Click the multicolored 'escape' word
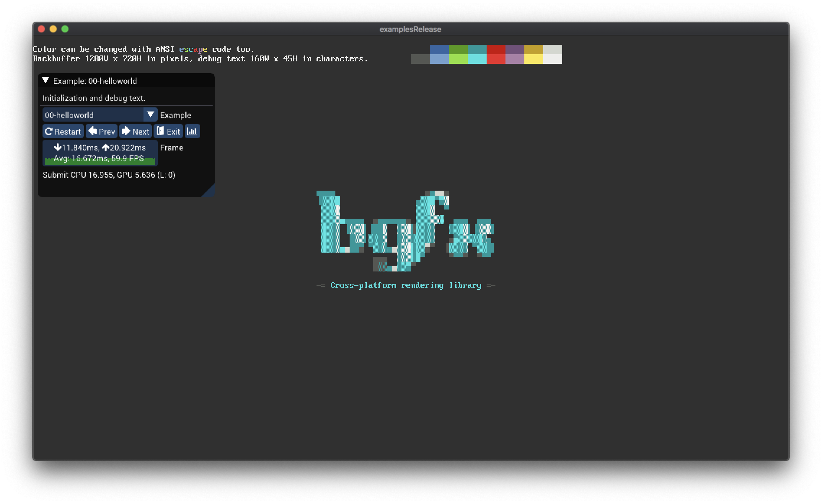The image size is (822, 504). 193,50
